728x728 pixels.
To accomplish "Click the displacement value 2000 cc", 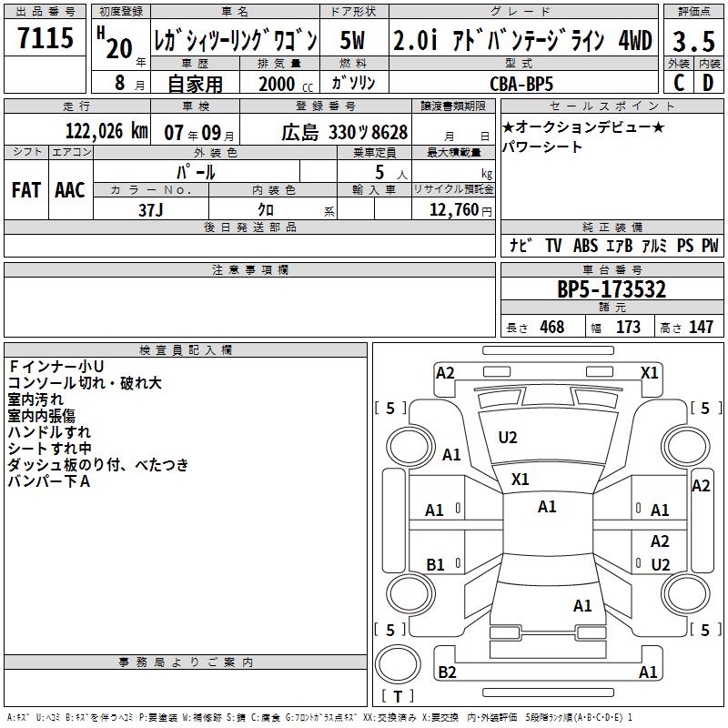I will pyautogui.click(x=285, y=84).
